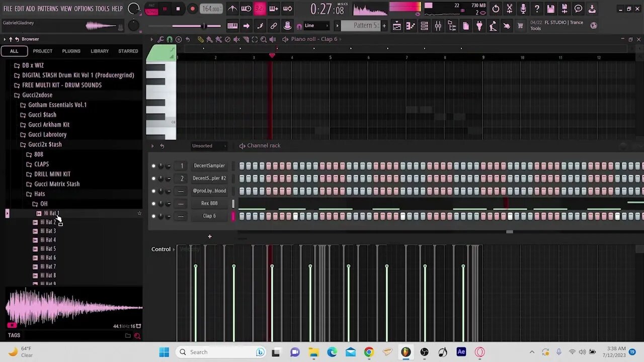Click the tempo 164 display
Screen dimensions: 644x362
[x=211, y=9]
